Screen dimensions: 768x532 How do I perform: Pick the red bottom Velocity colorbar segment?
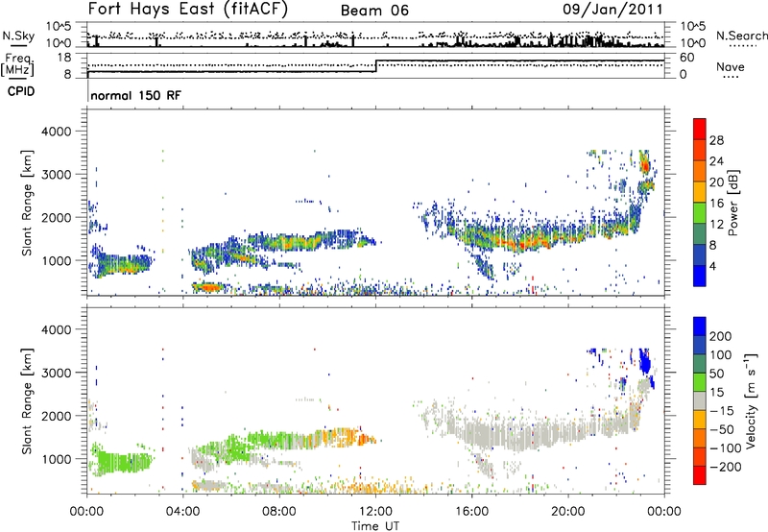click(700, 475)
